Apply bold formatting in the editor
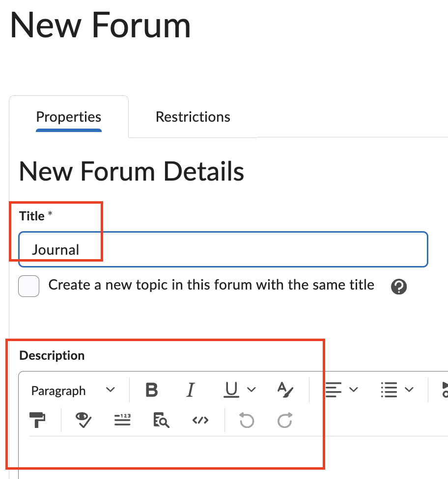 tap(151, 390)
